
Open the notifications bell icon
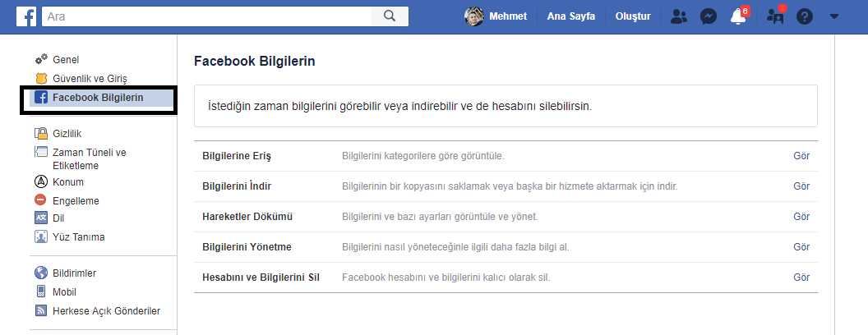(x=738, y=16)
